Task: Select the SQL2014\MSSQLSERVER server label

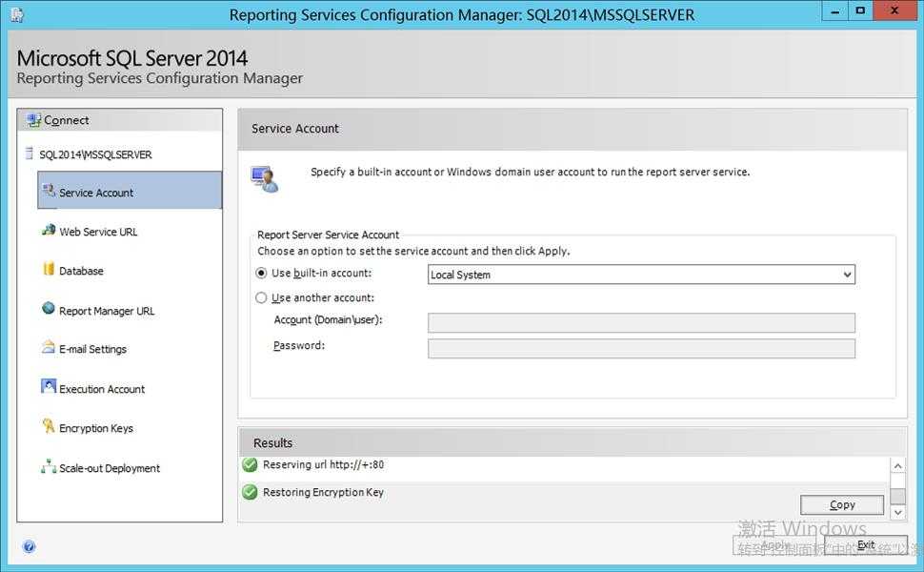Action: [95, 154]
